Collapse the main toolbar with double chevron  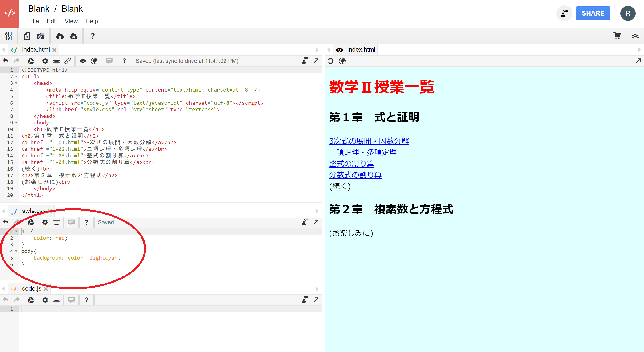635,36
